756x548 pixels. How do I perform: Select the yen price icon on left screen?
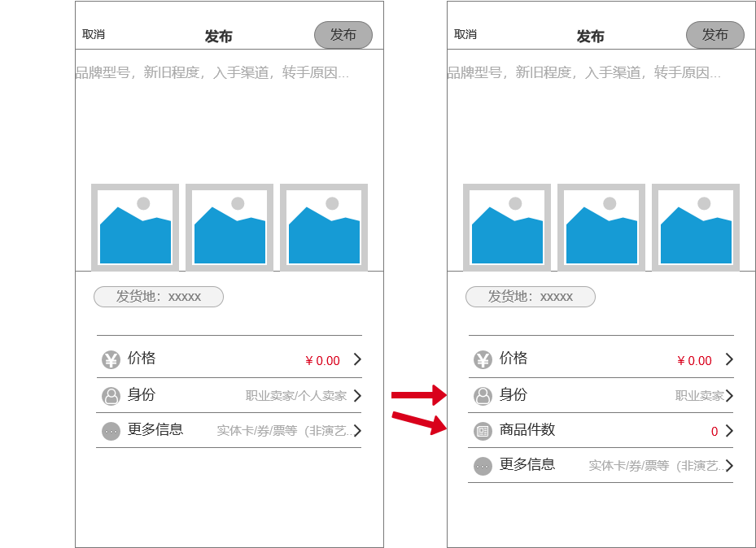pos(111,359)
